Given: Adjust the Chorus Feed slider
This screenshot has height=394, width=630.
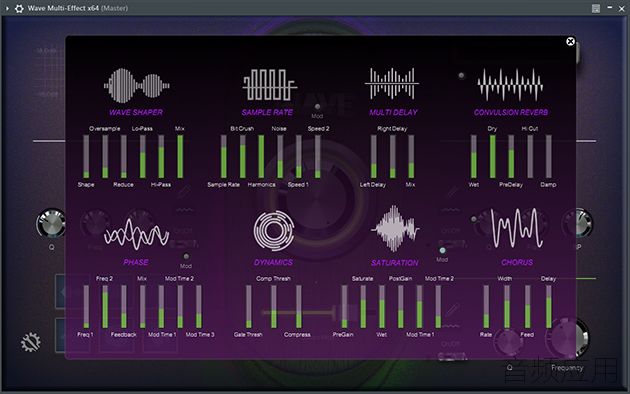Looking at the screenshot, I should [x=528, y=306].
